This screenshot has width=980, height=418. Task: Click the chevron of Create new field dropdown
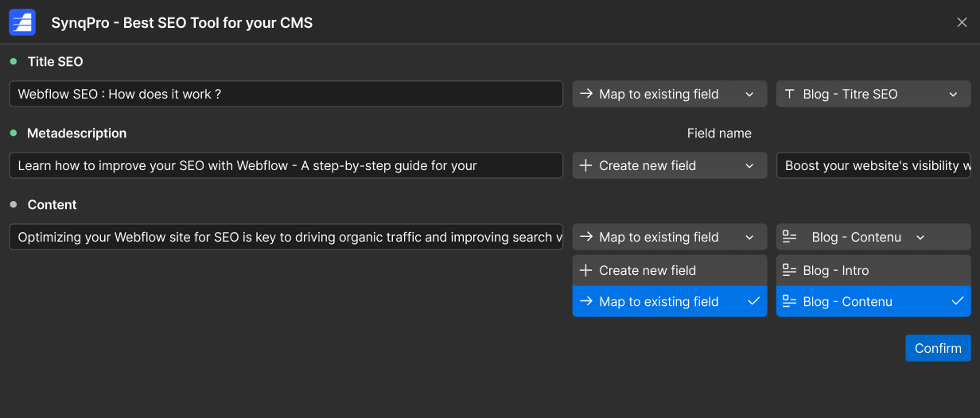(x=749, y=165)
